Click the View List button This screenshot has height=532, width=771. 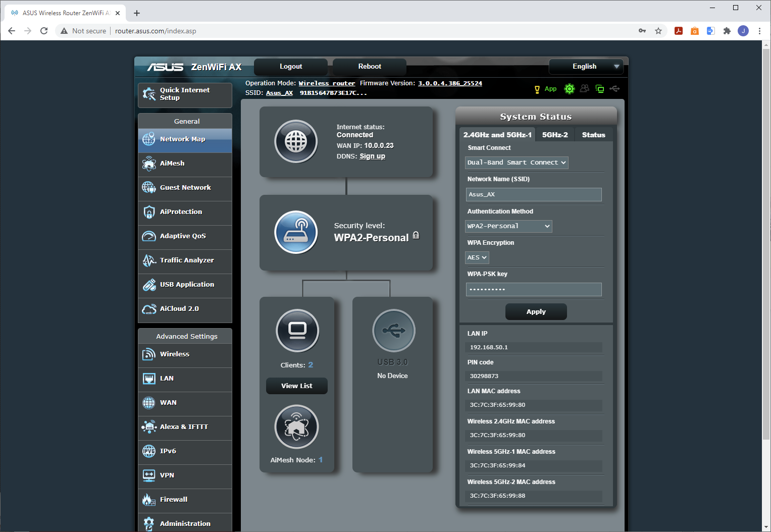pyautogui.click(x=297, y=386)
